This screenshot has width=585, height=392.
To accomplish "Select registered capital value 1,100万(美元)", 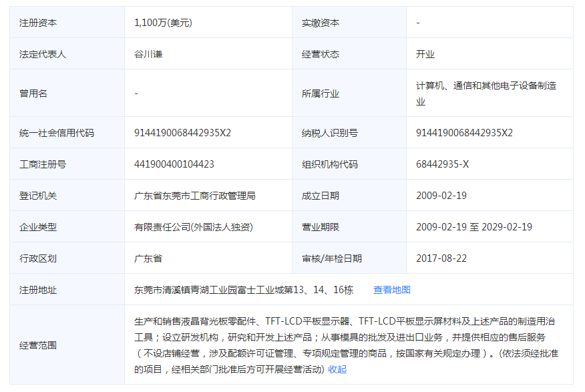I will coord(163,23).
